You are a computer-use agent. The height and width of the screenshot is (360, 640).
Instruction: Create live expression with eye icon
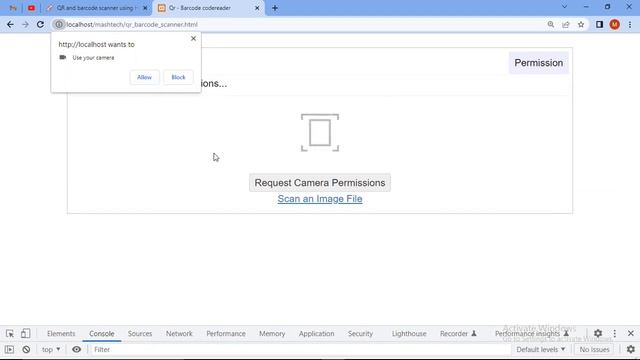76,349
